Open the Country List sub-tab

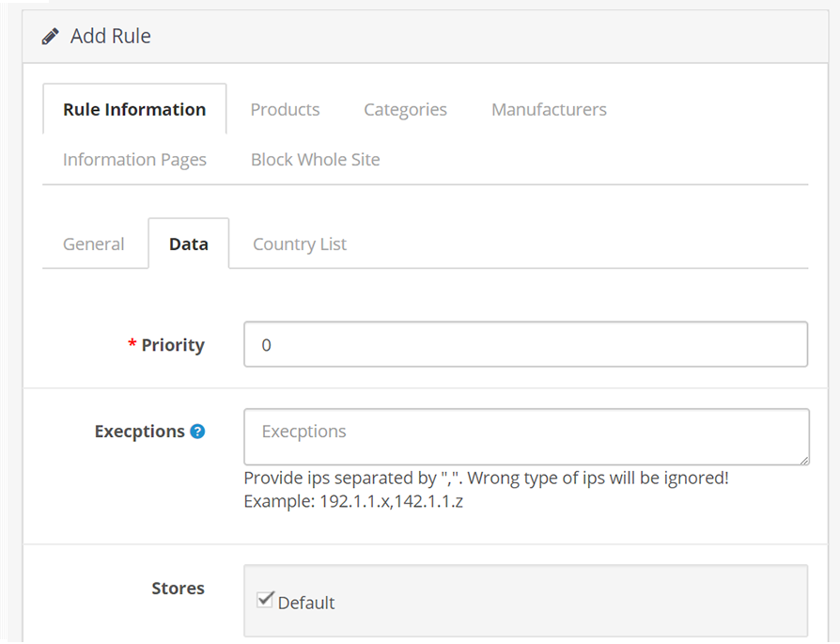coord(300,244)
